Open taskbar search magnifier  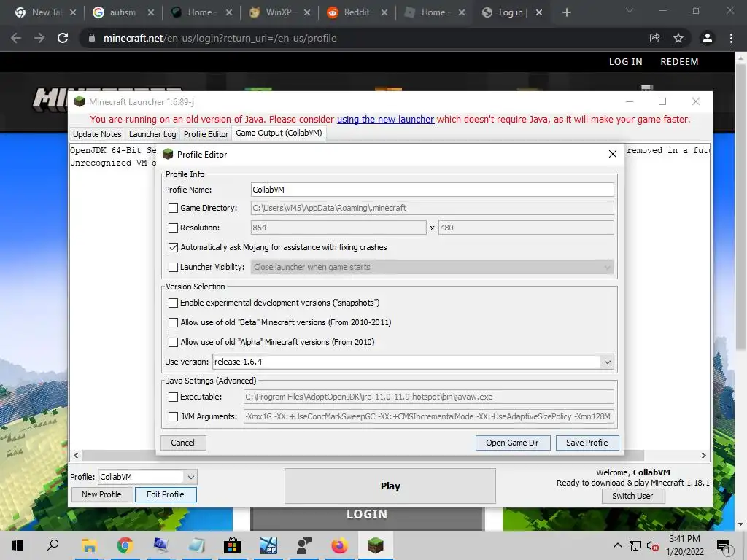[x=53, y=545]
